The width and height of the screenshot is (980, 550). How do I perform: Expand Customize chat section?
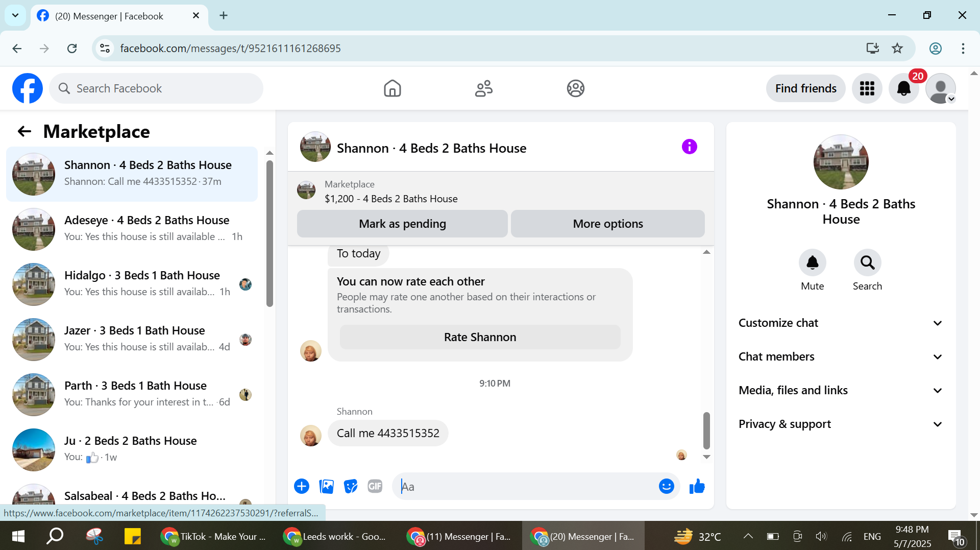point(841,323)
